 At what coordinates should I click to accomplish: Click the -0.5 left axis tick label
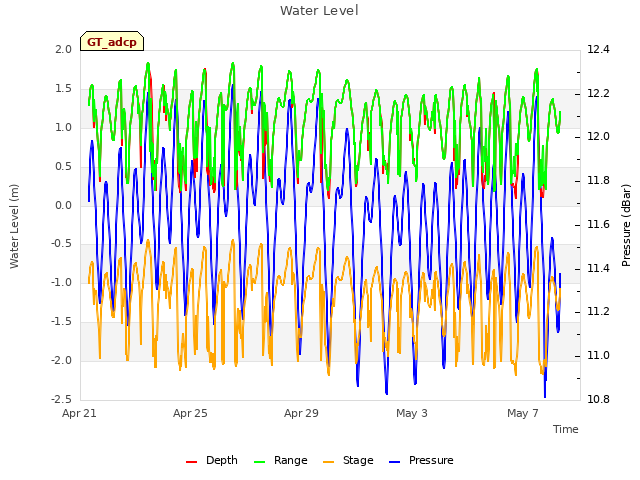61,244
